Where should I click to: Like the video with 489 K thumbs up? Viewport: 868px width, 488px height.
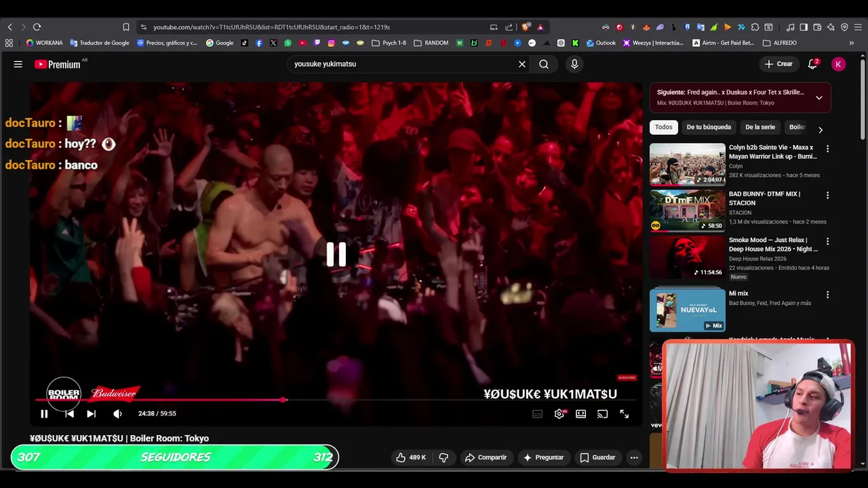[x=411, y=457]
